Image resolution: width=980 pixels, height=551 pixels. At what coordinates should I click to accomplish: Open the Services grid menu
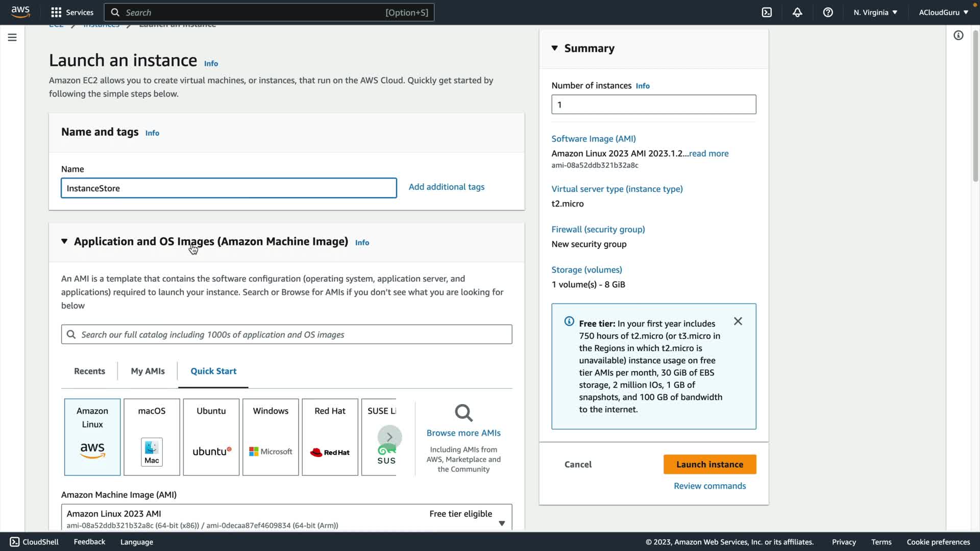(72, 12)
